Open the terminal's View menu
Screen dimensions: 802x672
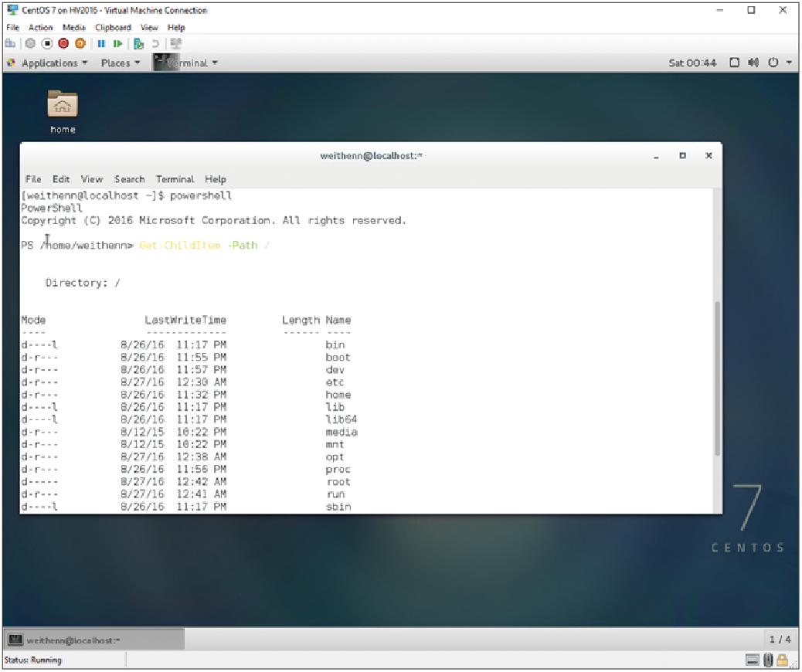pos(92,179)
